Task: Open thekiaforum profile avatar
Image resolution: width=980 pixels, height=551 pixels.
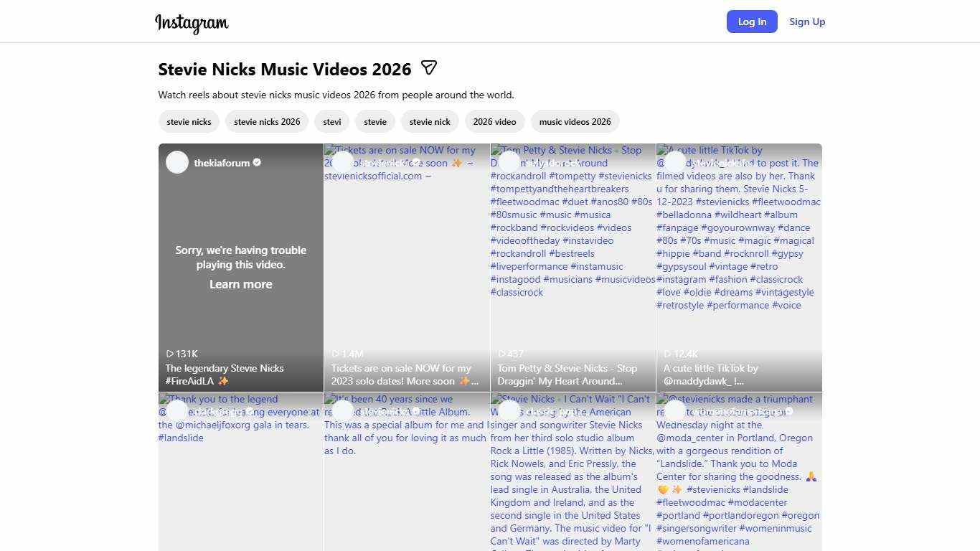Action: [x=177, y=163]
